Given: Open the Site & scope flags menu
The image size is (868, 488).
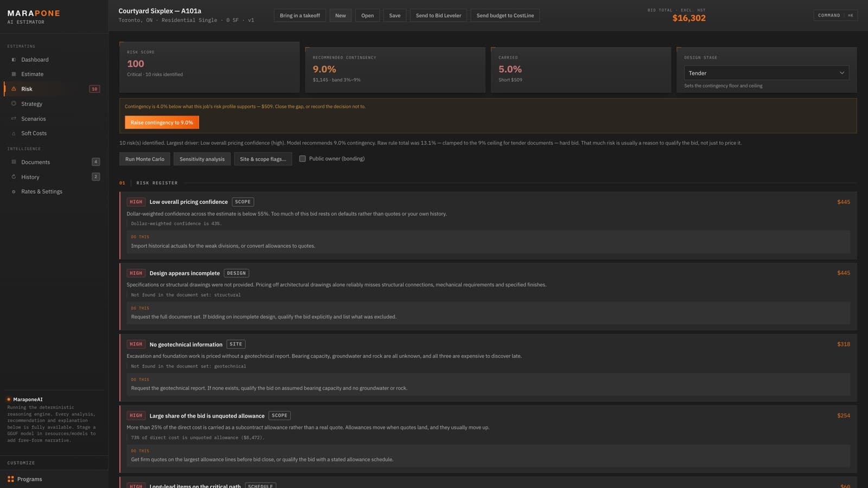Looking at the screenshot, I should pos(263,159).
